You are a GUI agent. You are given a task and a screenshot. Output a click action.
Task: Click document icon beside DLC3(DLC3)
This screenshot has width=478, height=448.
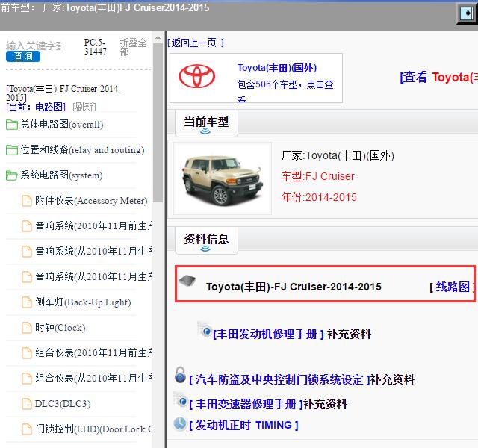point(27,404)
